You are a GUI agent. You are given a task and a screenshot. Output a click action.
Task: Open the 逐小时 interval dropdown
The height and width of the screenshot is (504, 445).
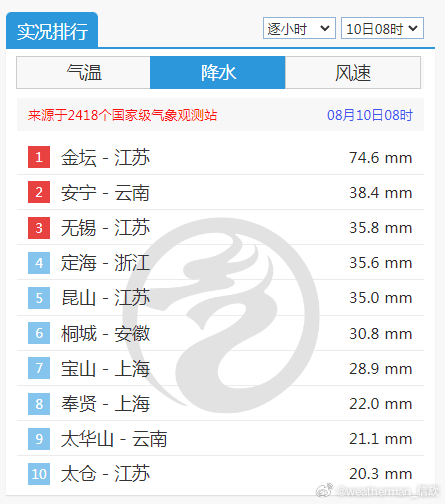(x=299, y=28)
